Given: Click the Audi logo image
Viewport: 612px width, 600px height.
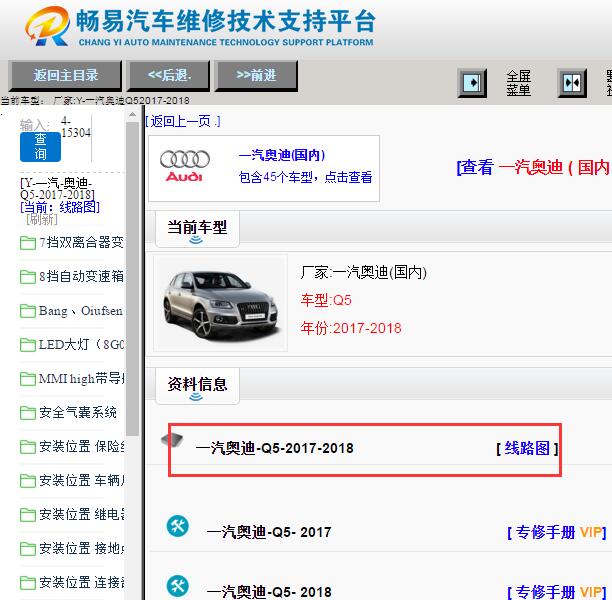Looking at the screenshot, I should click(x=185, y=166).
